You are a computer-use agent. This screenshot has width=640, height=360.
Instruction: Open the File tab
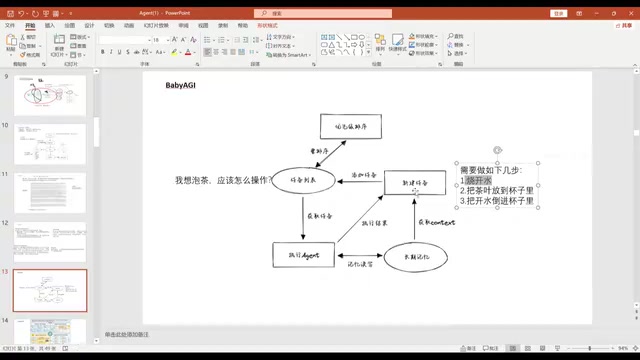tap(10, 25)
